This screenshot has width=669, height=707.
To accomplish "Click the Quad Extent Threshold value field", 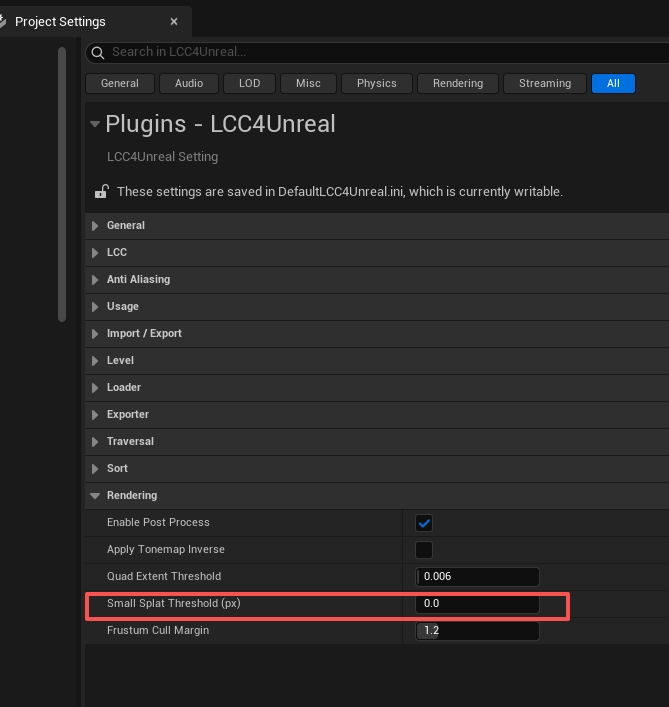I will pos(477,577).
